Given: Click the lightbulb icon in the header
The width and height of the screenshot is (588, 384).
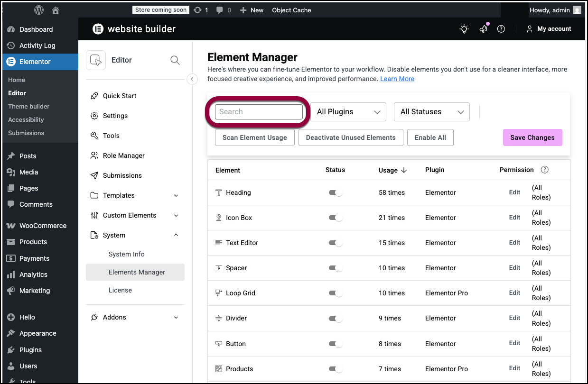Looking at the screenshot, I should pyautogui.click(x=464, y=29).
